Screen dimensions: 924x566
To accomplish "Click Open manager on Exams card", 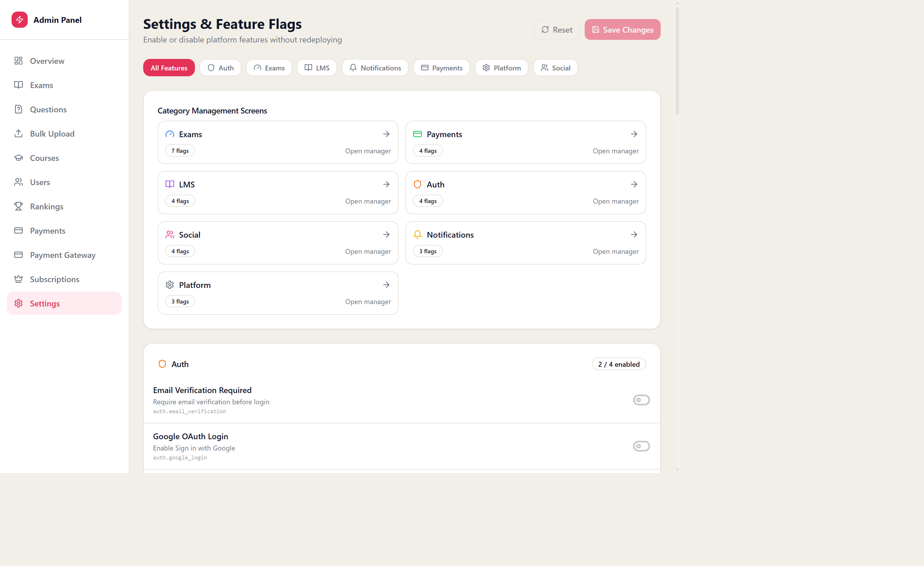I will [x=368, y=151].
